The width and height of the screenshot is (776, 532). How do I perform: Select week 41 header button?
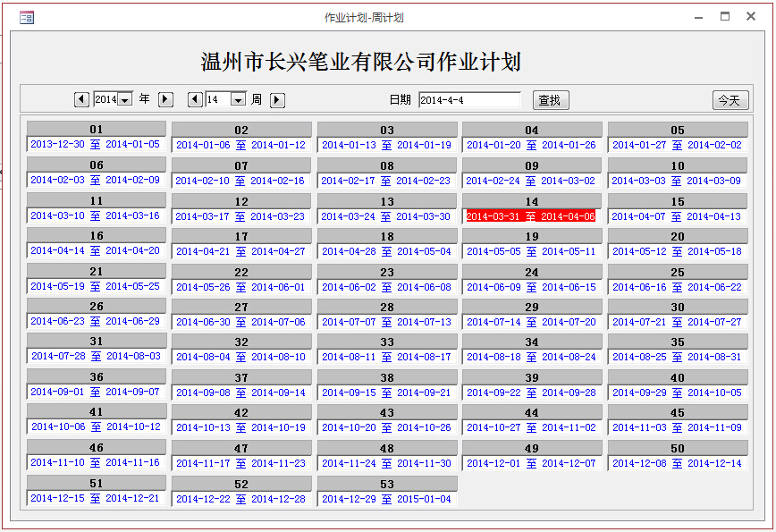tap(97, 411)
